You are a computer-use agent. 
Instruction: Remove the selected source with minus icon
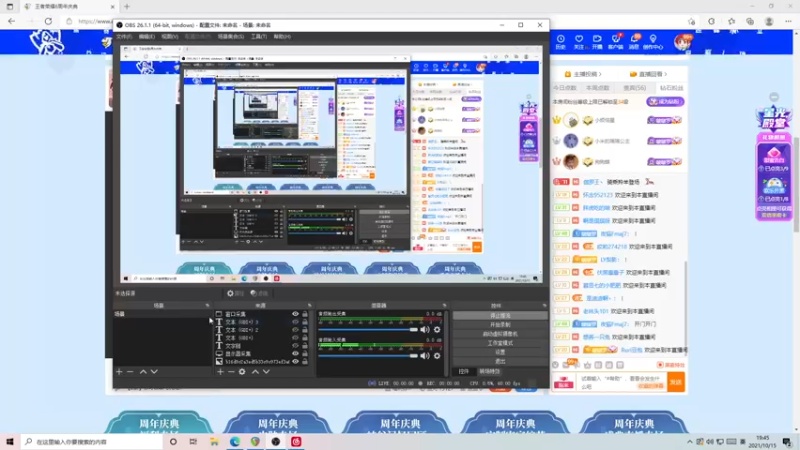231,372
